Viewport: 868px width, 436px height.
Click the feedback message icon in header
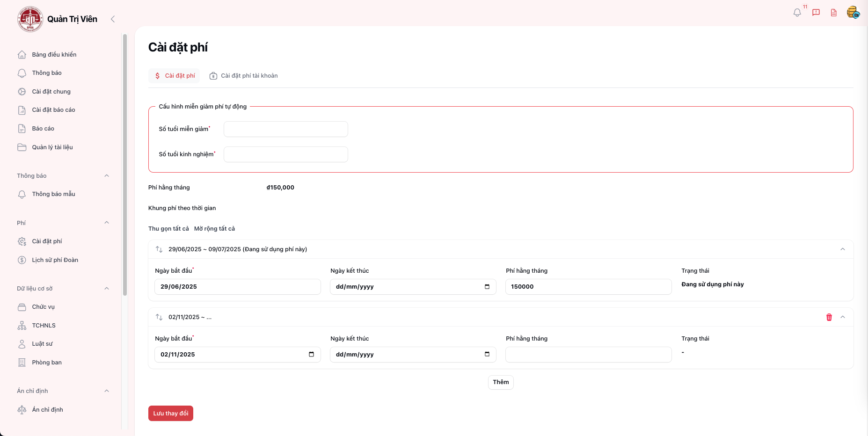pos(816,13)
